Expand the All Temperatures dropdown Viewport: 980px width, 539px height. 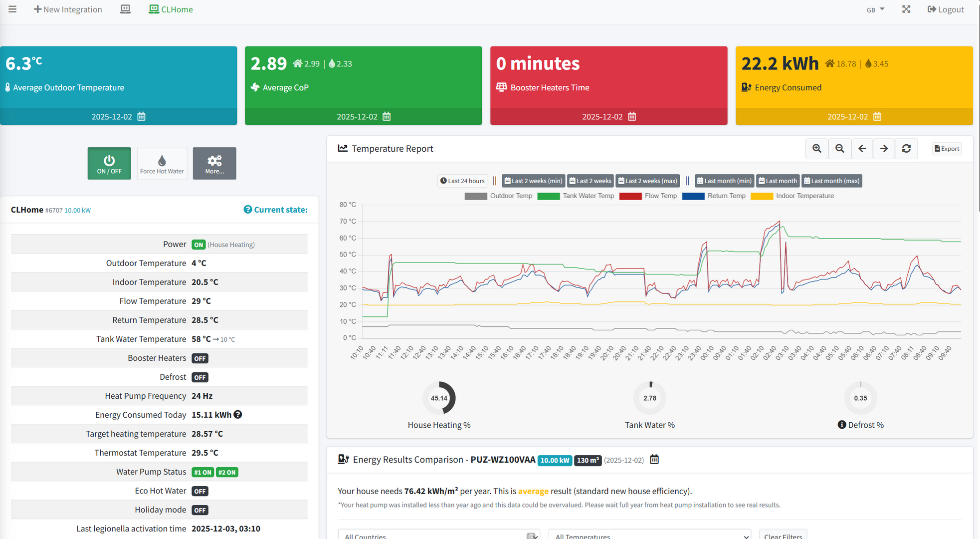point(649,536)
